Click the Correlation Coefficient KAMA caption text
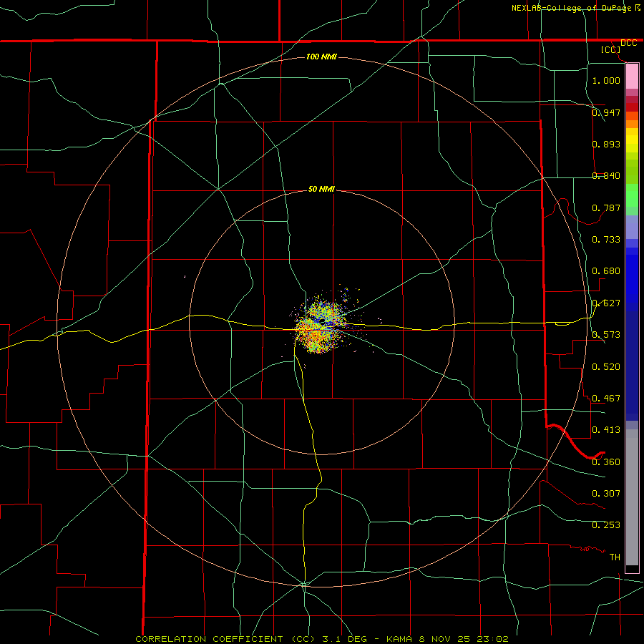This screenshot has height=644, width=644. click(x=321, y=639)
